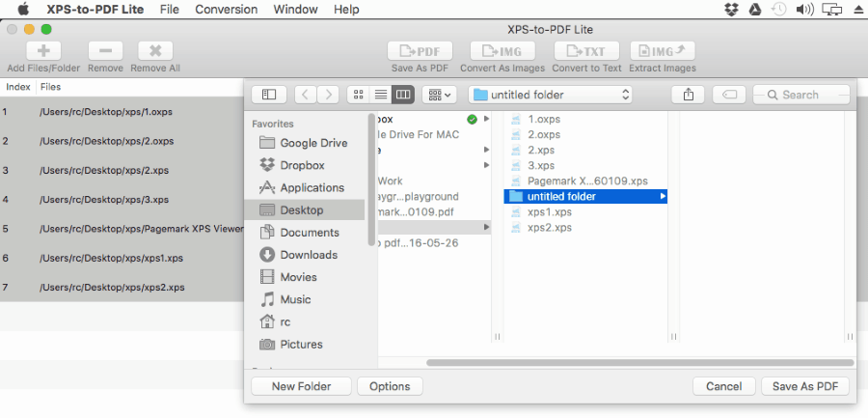Click the eject menu bar icon
The image size is (868, 418).
point(858,10)
